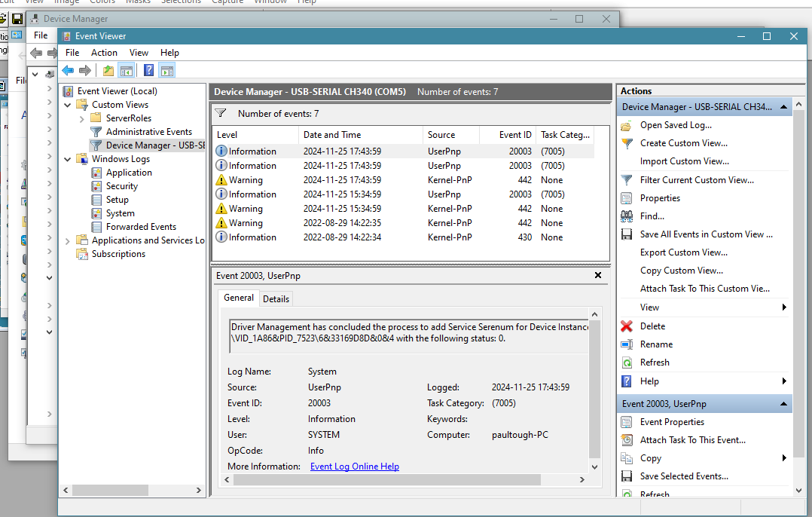Viewport: 812px width, 517px height.
Task: Click the Open Saved Log folder icon
Action: click(627, 125)
